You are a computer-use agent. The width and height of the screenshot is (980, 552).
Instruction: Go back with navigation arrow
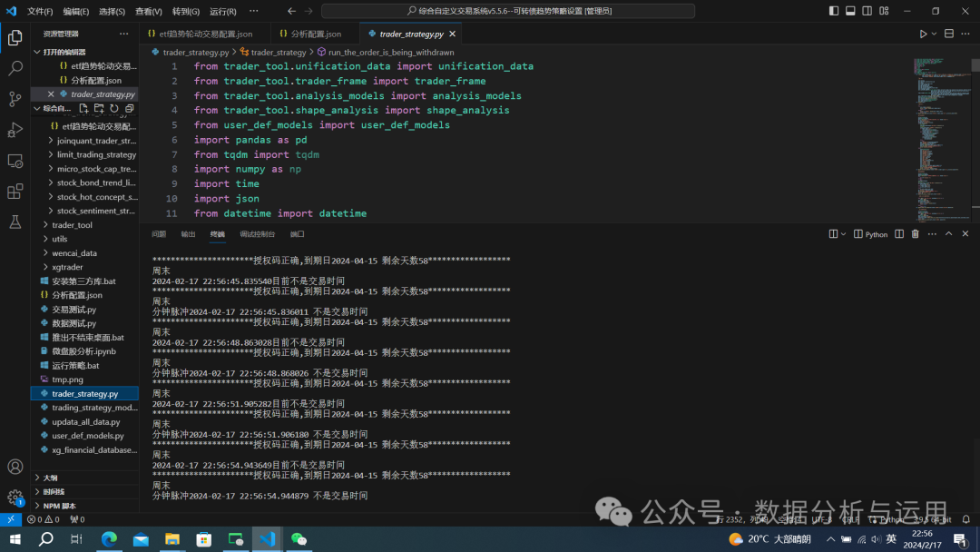pos(292,11)
